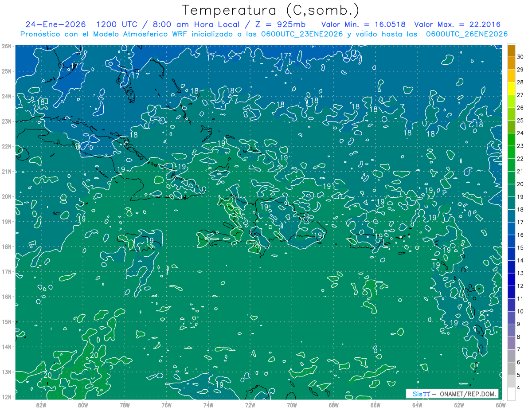Click the '12N' latitude axis label
The width and height of the screenshot is (532, 411).
coord(6,397)
